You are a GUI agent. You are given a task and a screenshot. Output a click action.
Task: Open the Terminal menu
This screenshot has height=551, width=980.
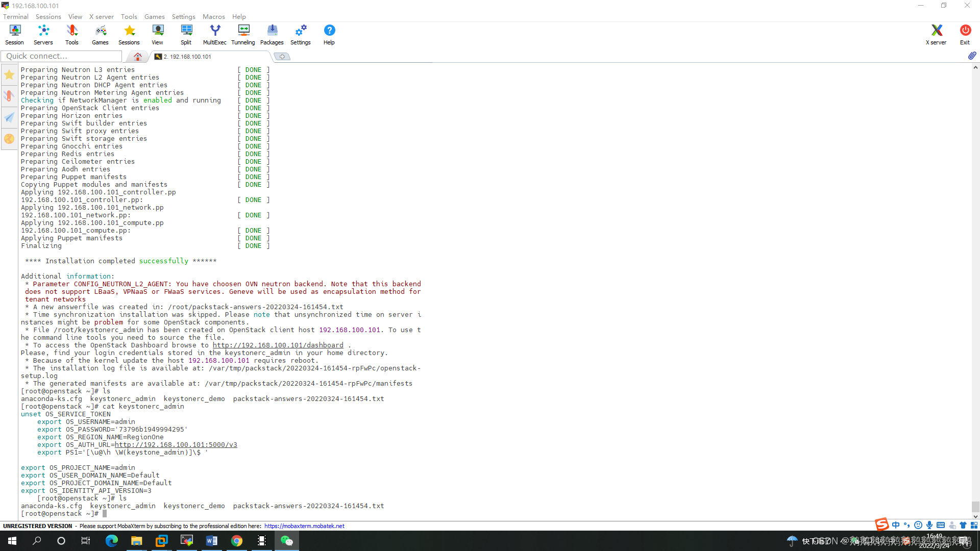15,16
